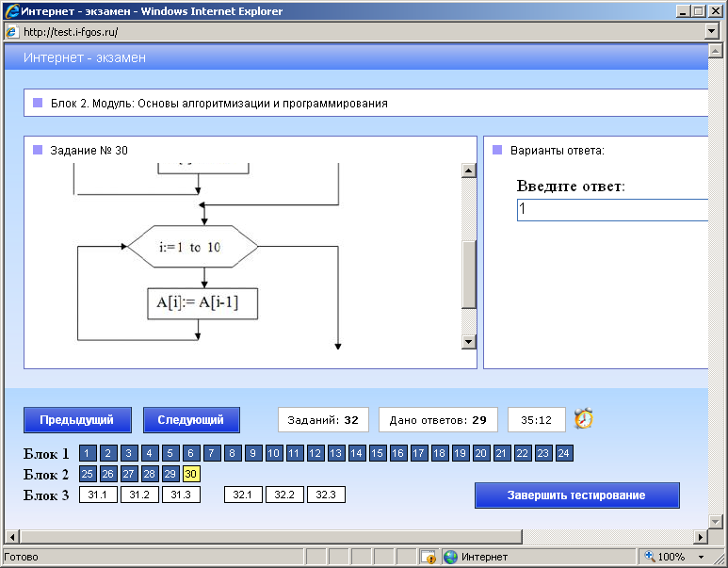728x568 pixels.
Task: Click the page icon beside the address URL
Action: [11, 32]
